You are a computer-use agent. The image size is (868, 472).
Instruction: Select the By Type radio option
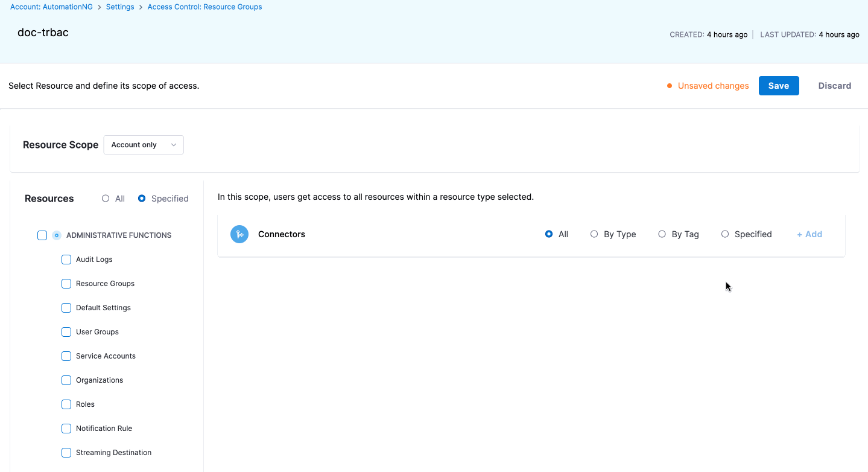(x=594, y=234)
